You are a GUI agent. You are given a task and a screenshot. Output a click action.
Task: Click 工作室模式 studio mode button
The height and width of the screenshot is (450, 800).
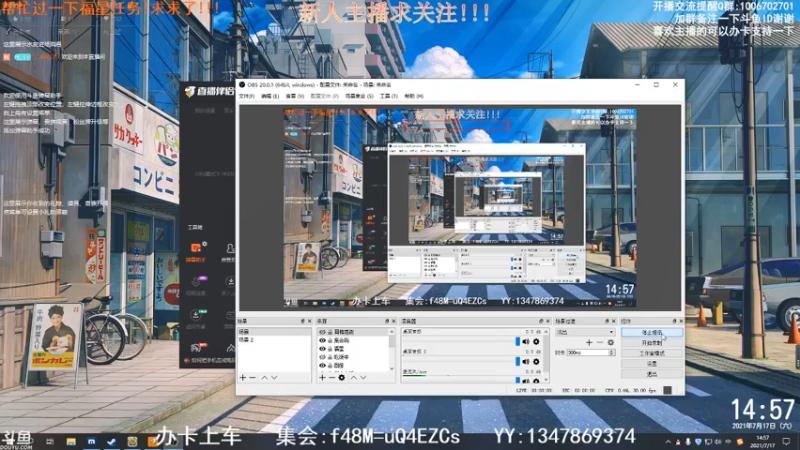[x=652, y=353]
